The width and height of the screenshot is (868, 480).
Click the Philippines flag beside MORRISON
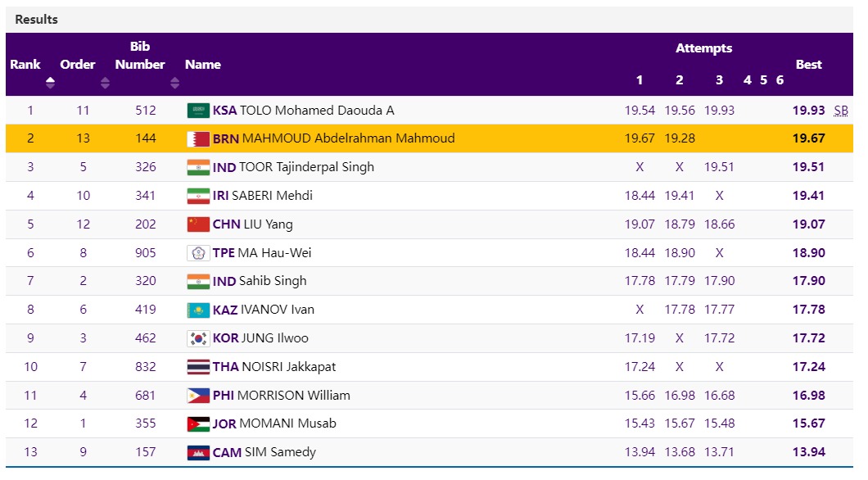198,396
